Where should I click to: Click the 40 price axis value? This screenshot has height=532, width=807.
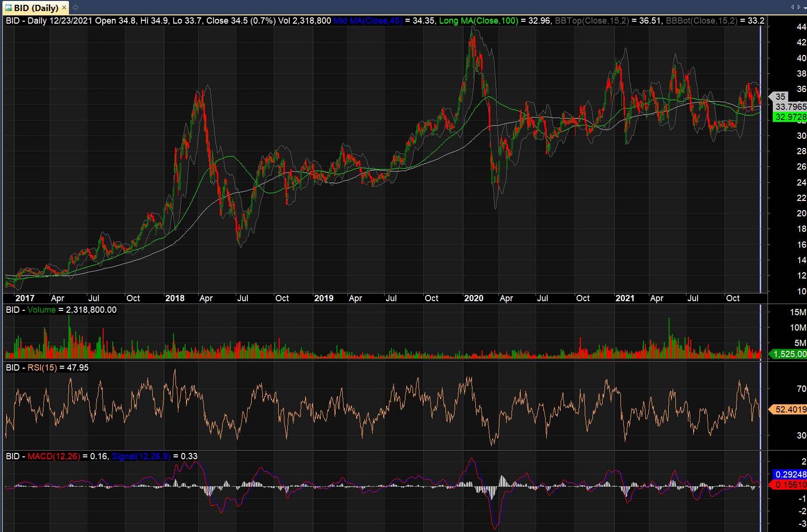click(801, 58)
